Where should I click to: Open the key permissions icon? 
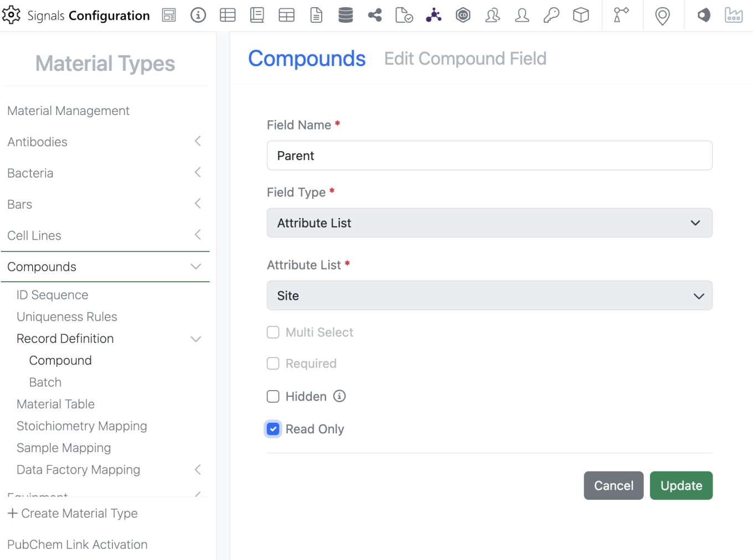[551, 15]
